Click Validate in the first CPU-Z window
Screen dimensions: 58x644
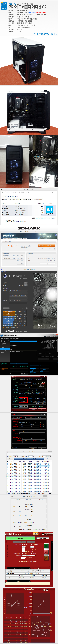pyautogui.click(x=33, y=409)
